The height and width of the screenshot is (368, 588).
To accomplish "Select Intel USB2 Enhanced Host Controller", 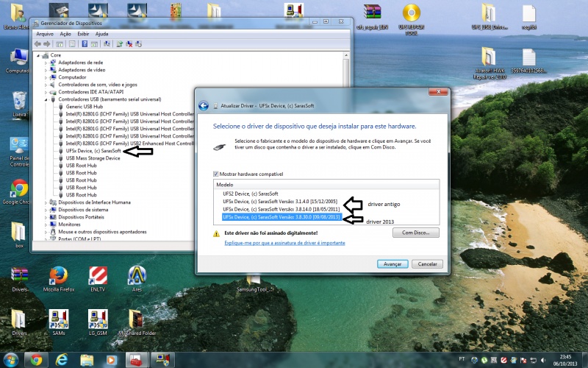I will coord(130,144).
